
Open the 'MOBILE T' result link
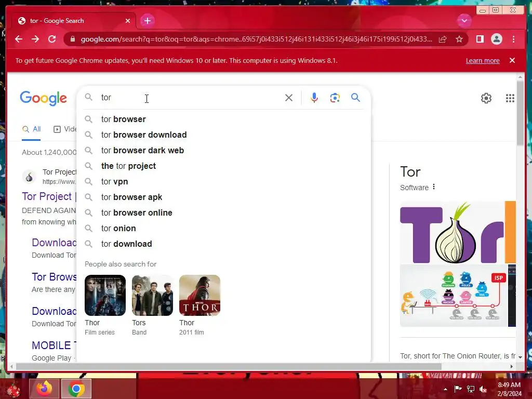pyautogui.click(x=54, y=345)
